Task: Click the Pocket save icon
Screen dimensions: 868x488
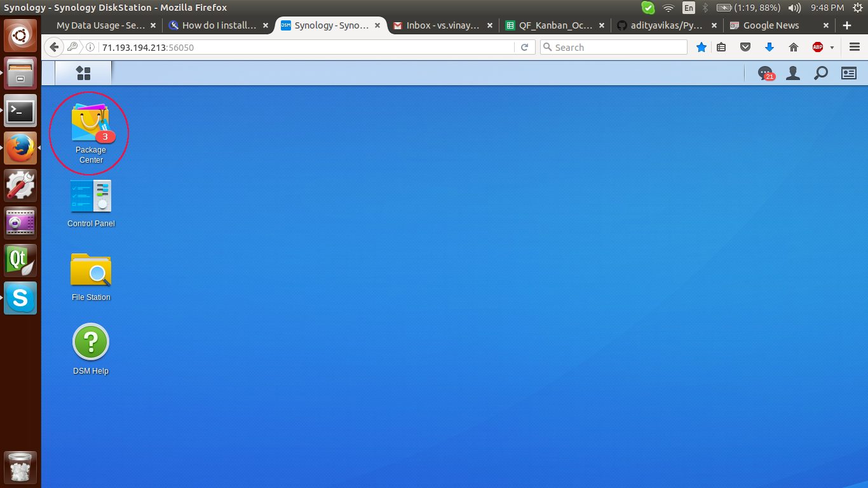Action: (745, 47)
